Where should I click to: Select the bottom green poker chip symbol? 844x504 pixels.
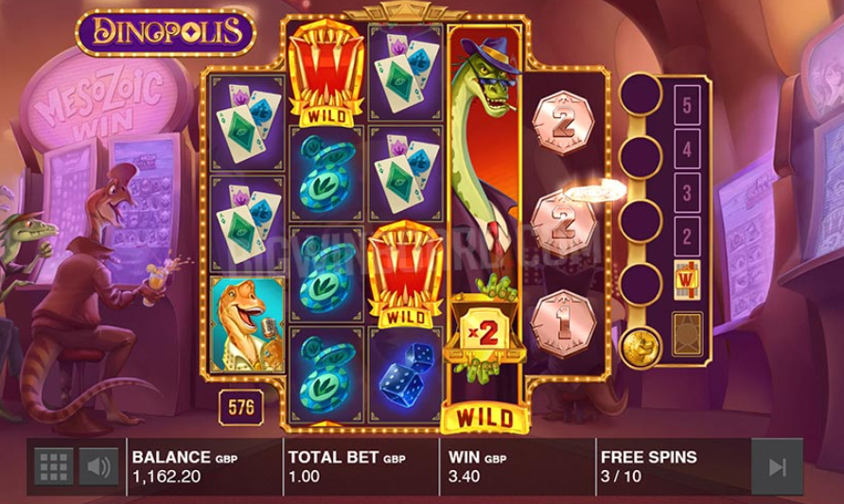[x=326, y=374]
